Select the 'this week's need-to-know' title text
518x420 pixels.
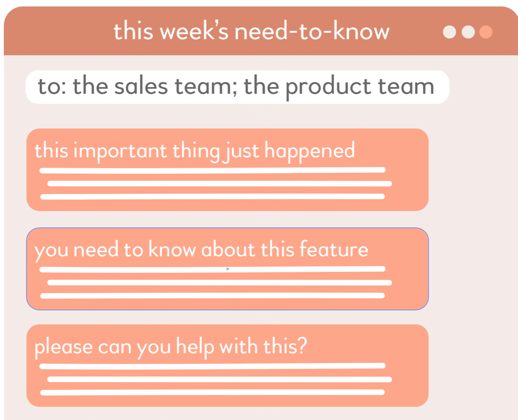[251, 32]
